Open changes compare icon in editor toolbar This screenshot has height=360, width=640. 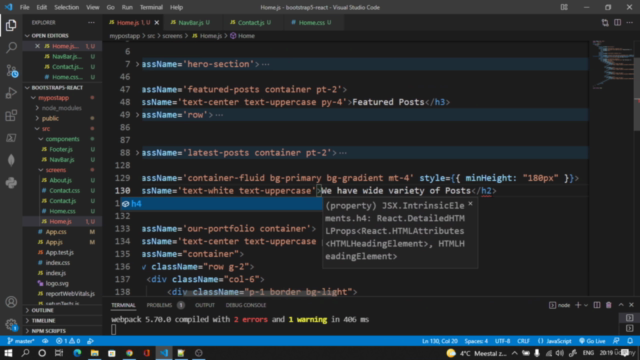605,22
